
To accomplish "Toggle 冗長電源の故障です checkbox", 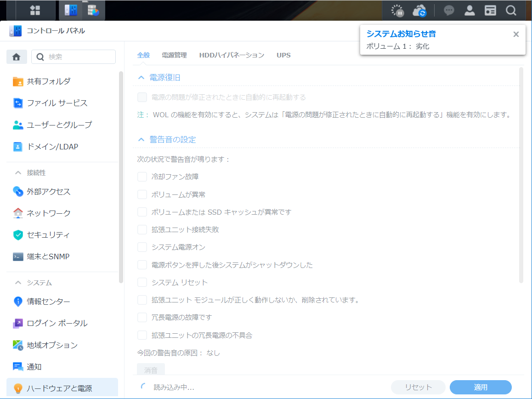I will click(142, 318).
